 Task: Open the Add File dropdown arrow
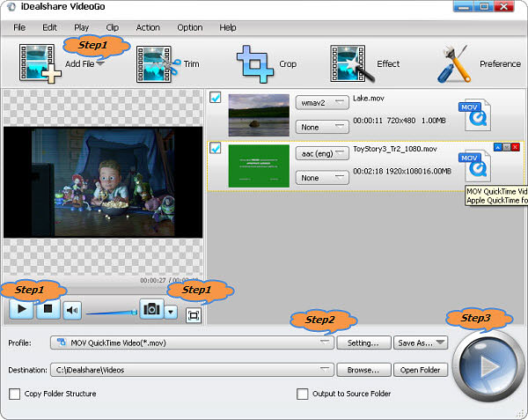(x=100, y=63)
